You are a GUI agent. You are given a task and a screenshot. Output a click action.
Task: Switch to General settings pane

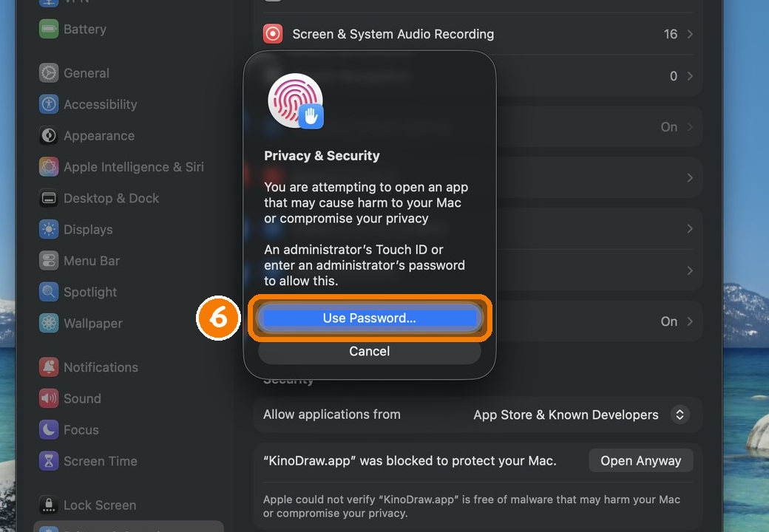(87, 73)
